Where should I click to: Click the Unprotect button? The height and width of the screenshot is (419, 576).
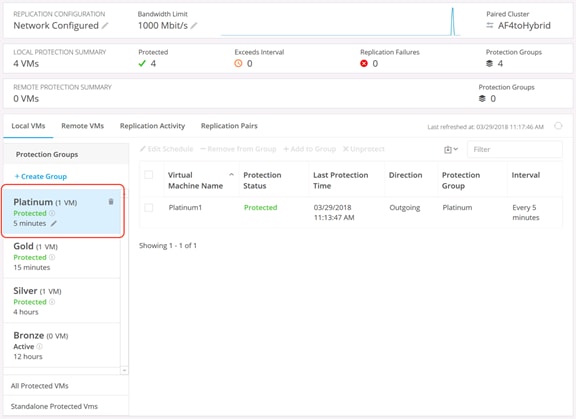tap(364, 149)
